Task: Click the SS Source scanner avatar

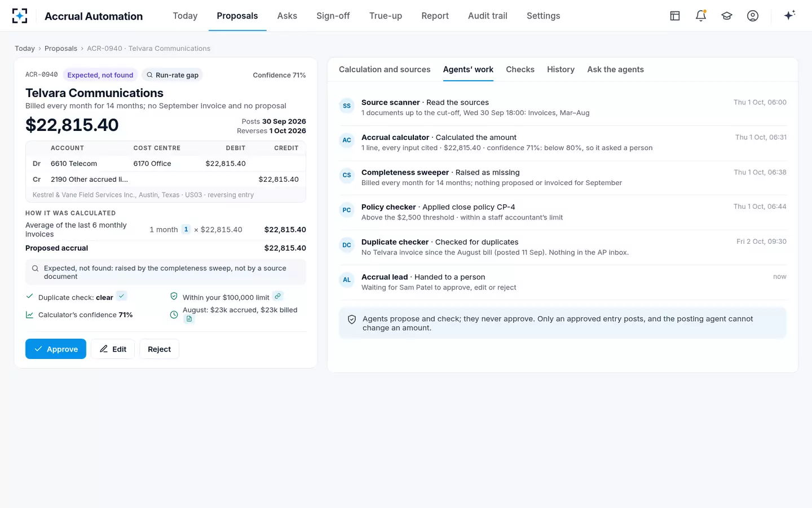Action: (347, 106)
